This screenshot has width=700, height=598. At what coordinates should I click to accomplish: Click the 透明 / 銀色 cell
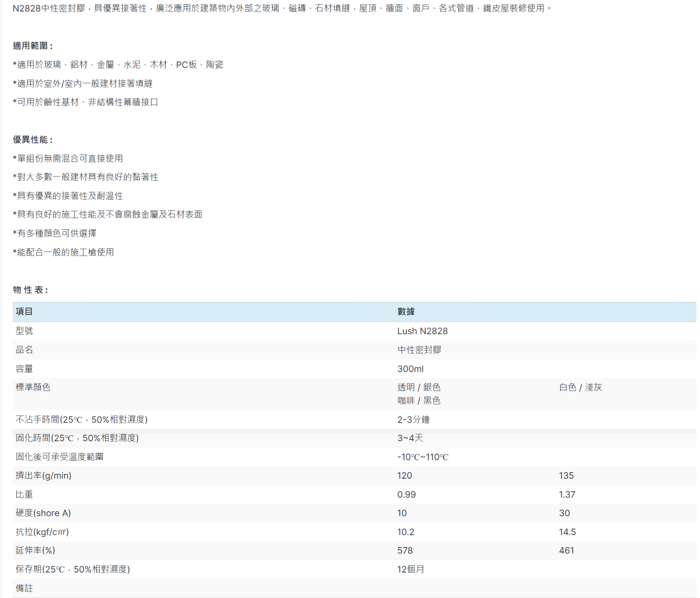pos(419,387)
